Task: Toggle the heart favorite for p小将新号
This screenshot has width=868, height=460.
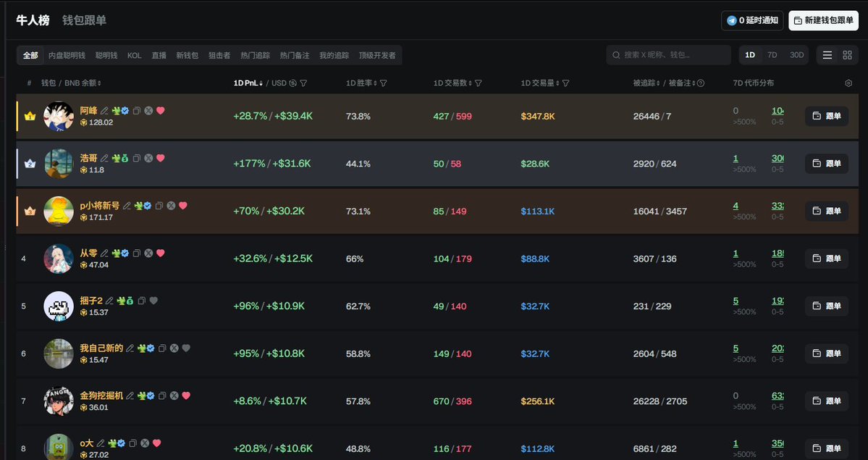Action: 183,206
